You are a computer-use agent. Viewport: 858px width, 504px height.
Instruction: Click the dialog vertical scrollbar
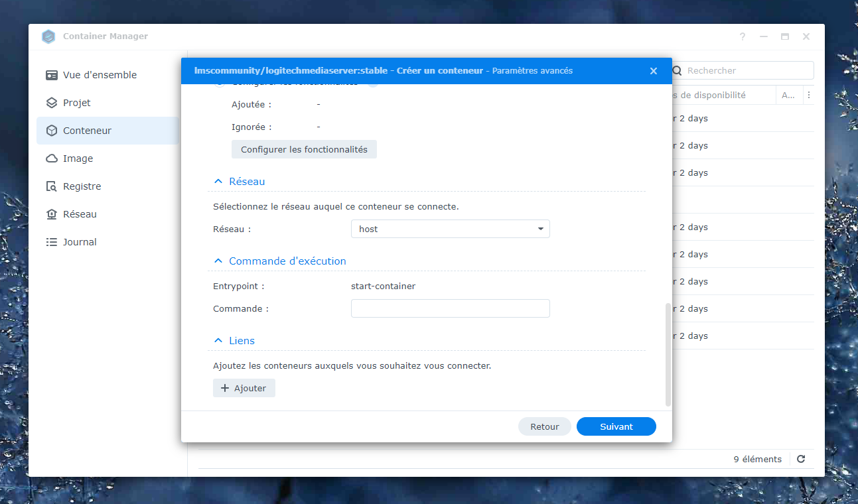[x=668, y=355]
